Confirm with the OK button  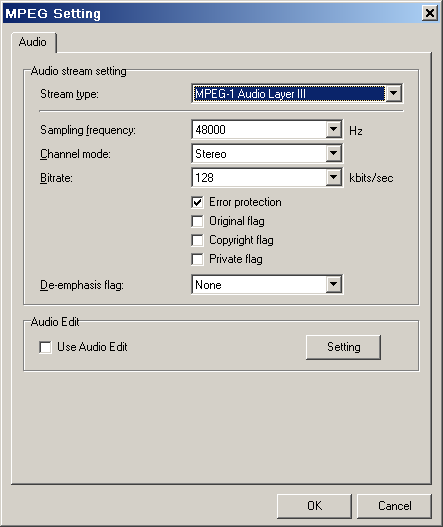click(x=314, y=506)
